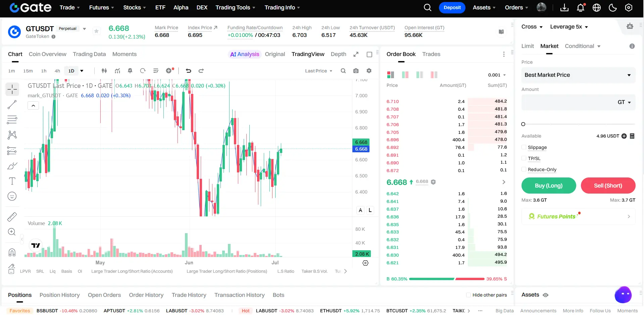The width and height of the screenshot is (644, 315).
Task: Open the market order info icon
Action: point(632,46)
